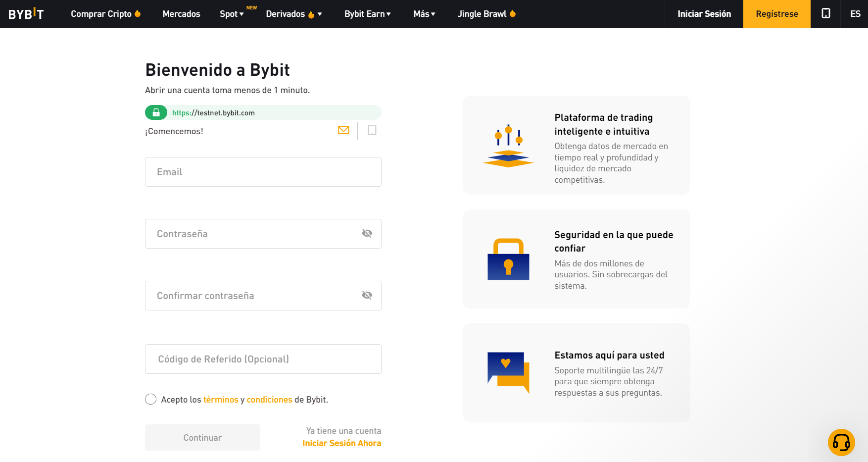Switch to mobile phone registration icon
The height and width of the screenshot is (462, 868).
(x=372, y=130)
